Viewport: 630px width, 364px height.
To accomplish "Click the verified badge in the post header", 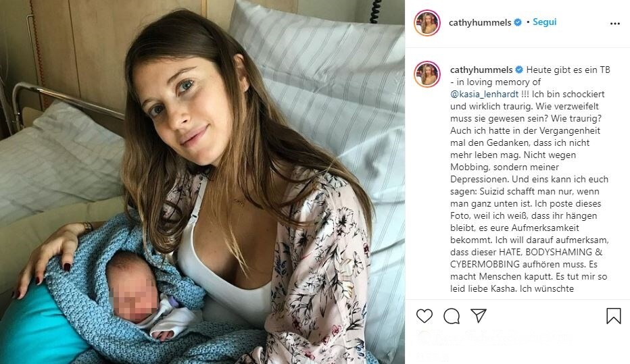I will [518, 22].
